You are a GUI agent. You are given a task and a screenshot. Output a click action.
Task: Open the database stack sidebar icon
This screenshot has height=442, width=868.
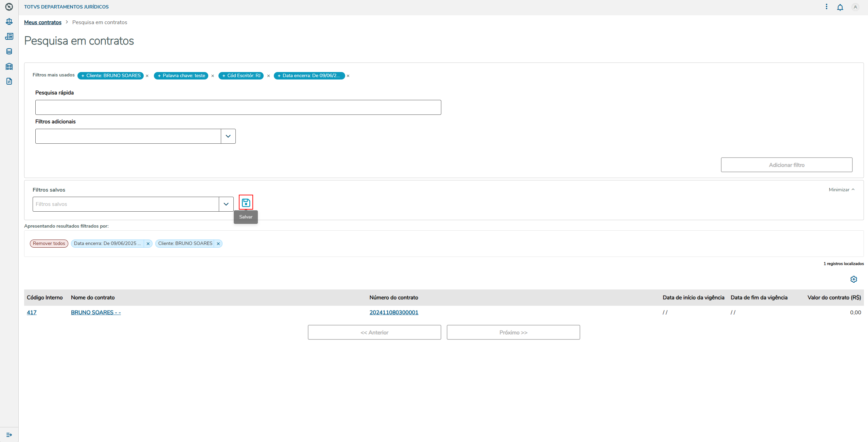9,51
